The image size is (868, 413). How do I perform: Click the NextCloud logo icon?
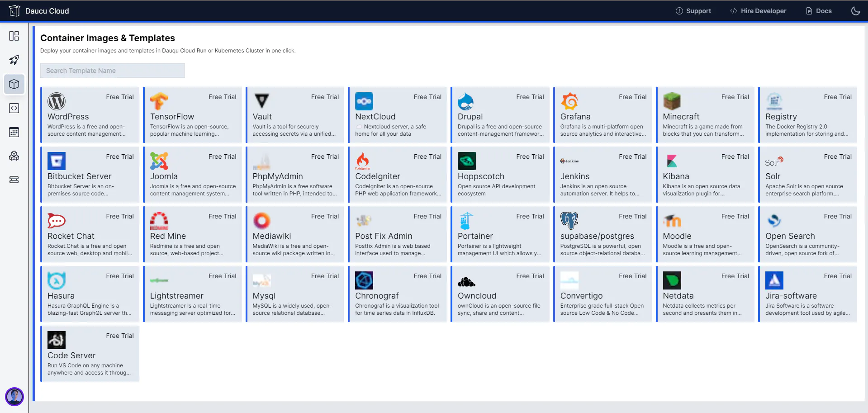(x=364, y=101)
